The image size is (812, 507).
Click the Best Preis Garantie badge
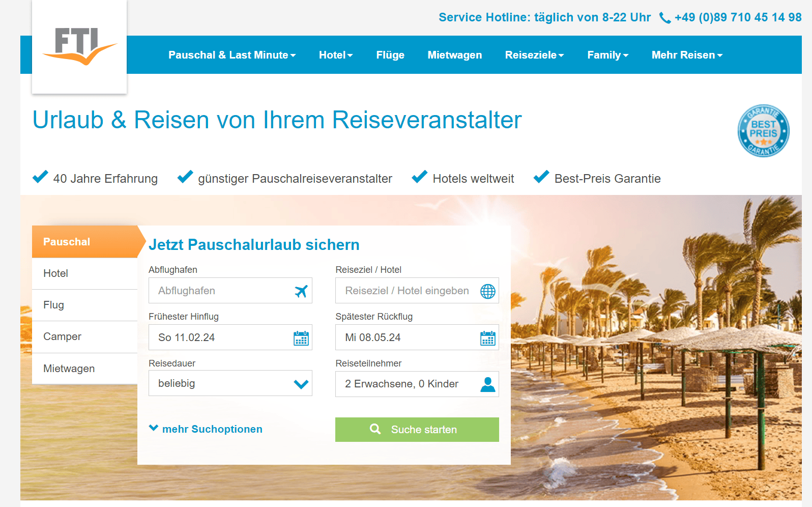(x=763, y=131)
